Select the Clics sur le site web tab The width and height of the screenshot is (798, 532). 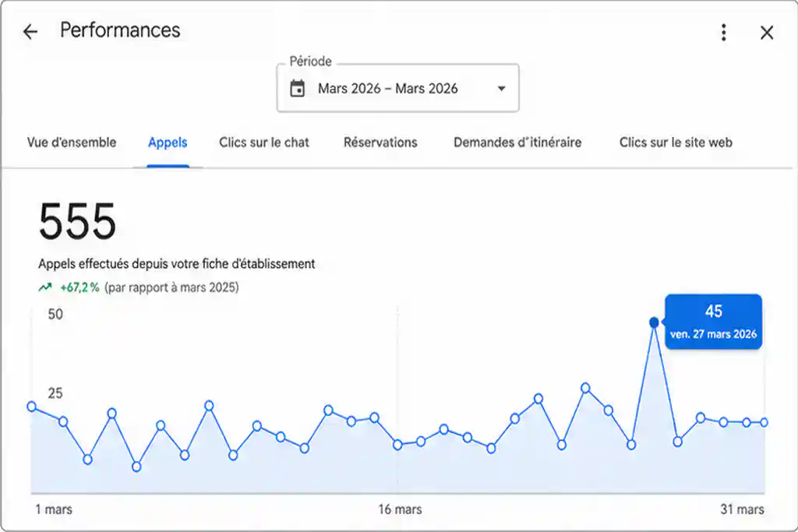click(676, 143)
